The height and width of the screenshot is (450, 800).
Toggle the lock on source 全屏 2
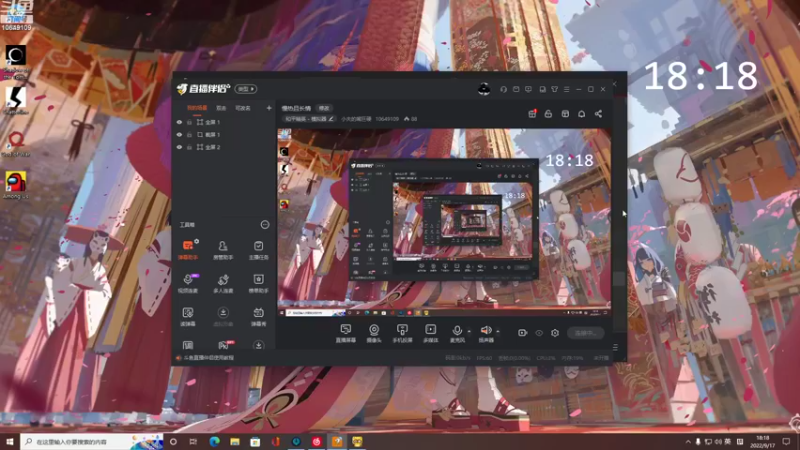(x=189, y=147)
